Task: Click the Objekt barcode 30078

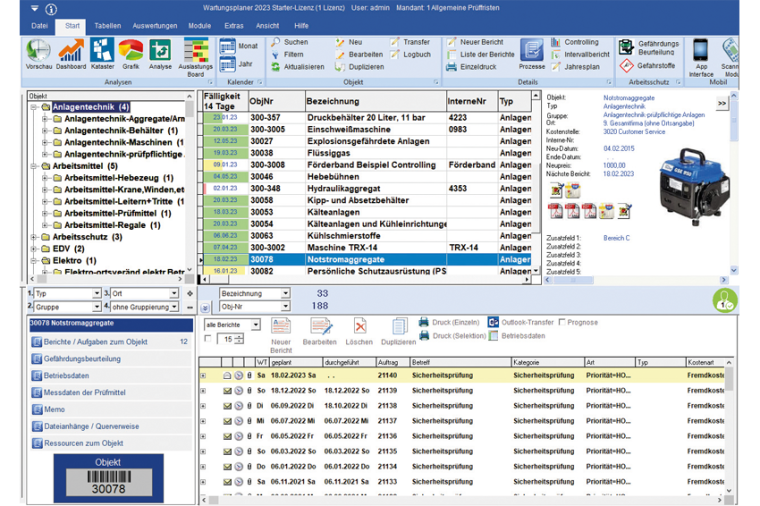Action: 109,478
